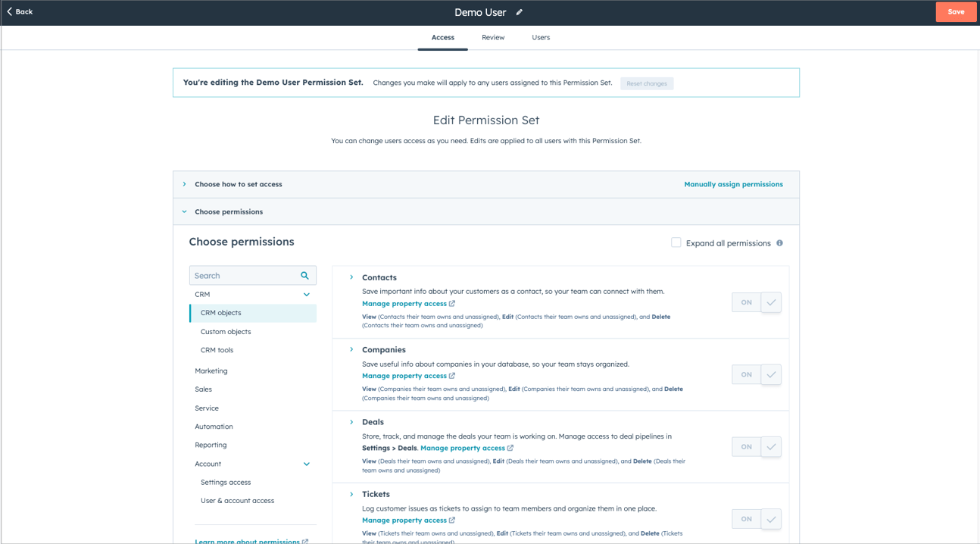Switch to the Access tab

coord(443,37)
